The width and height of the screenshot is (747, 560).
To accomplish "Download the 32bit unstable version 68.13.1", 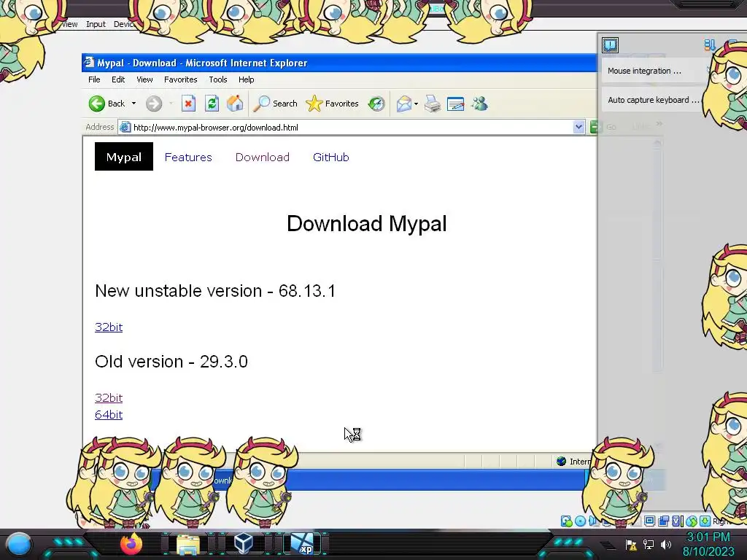I will pos(109,327).
